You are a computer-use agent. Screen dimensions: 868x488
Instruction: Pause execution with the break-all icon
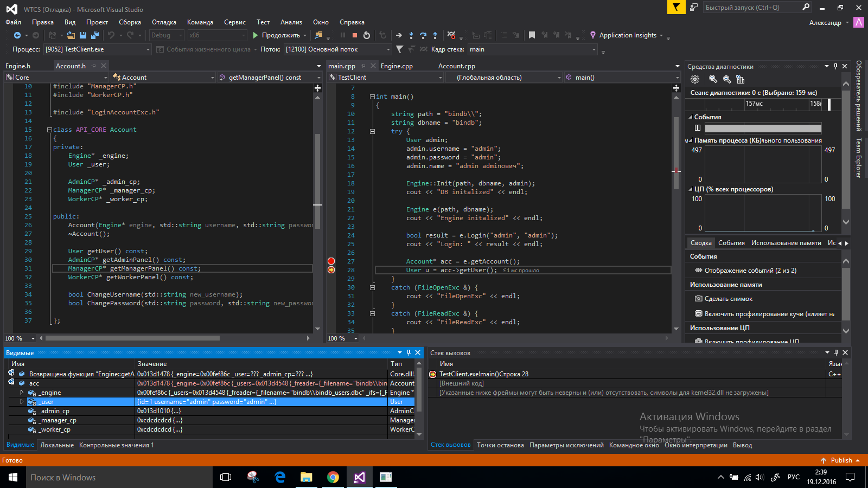tap(343, 35)
